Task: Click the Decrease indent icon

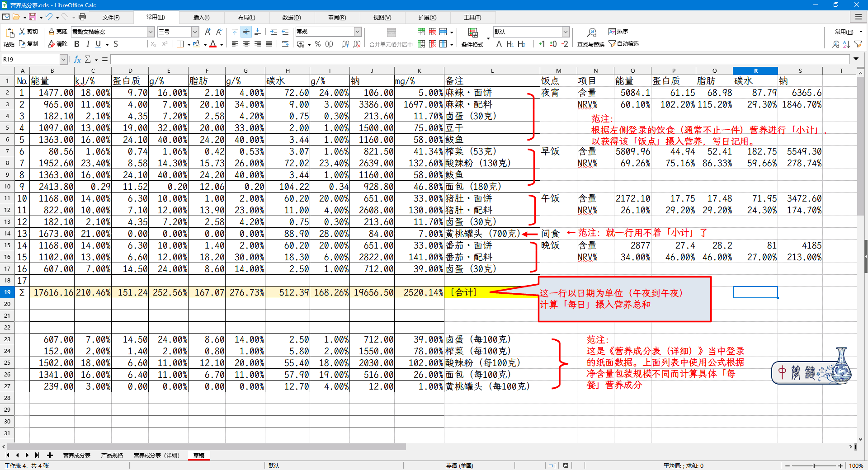Action: (x=285, y=32)
